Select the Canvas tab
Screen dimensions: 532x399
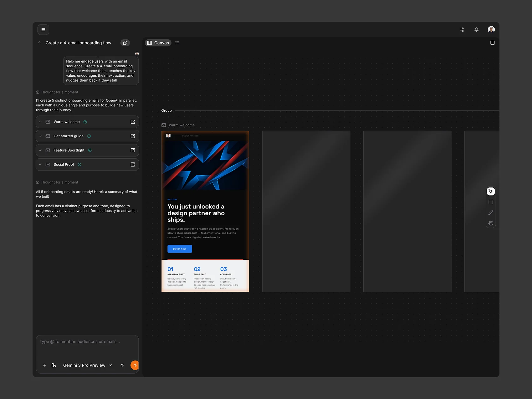click(x=158, y=43)
